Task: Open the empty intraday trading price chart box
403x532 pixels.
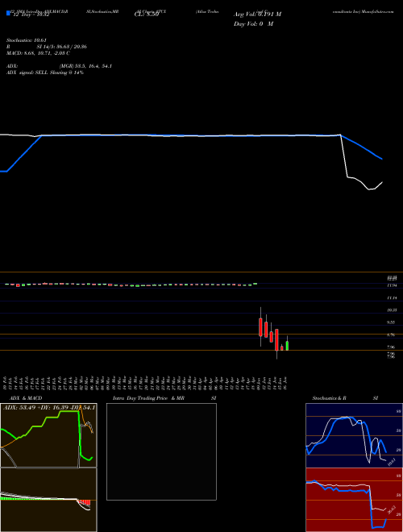Action: click(161, 451)
